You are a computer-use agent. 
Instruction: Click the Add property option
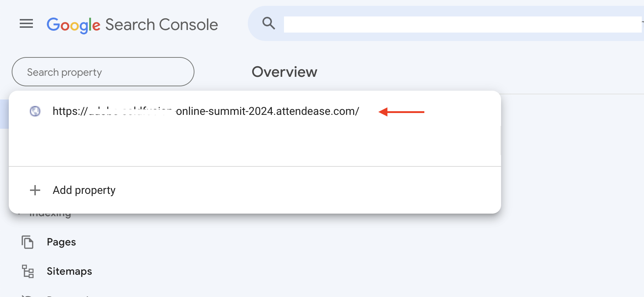pos(84,190)
